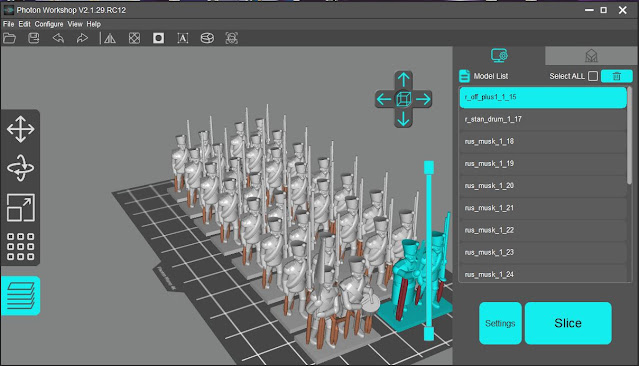Tick the Select ALL checkbox
This screenshot has width=639, height=366.
pos(593,76)
